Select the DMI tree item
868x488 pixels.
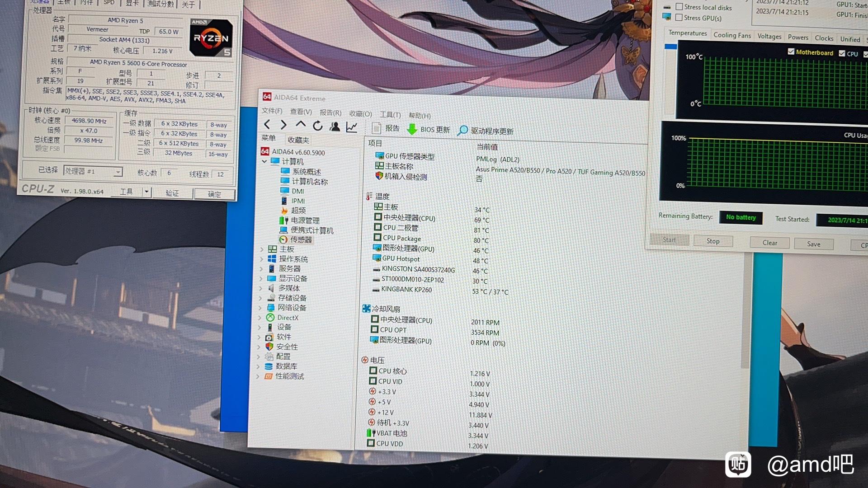tap(292, 191)
